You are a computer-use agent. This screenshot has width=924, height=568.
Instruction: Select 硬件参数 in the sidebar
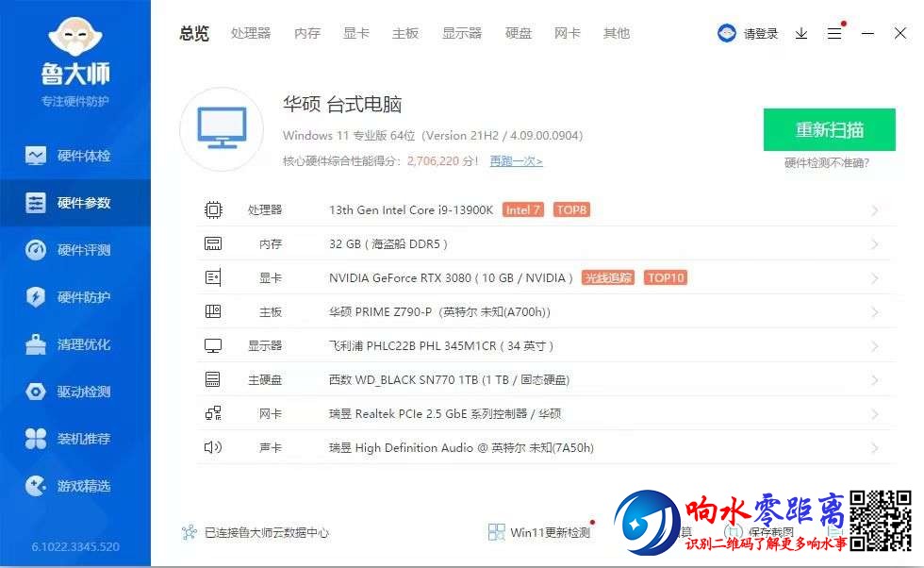point(75,203)
